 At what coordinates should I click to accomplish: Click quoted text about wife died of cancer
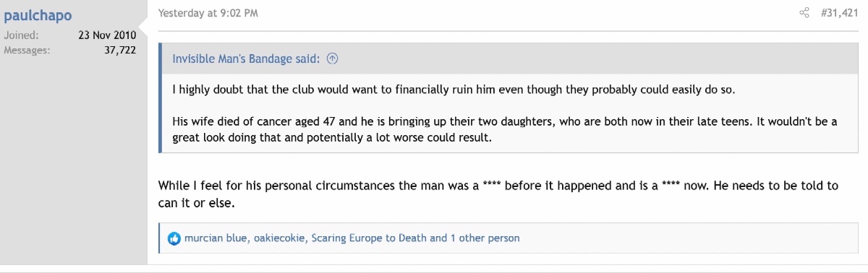pyautogui.click(x=504, y=129)
